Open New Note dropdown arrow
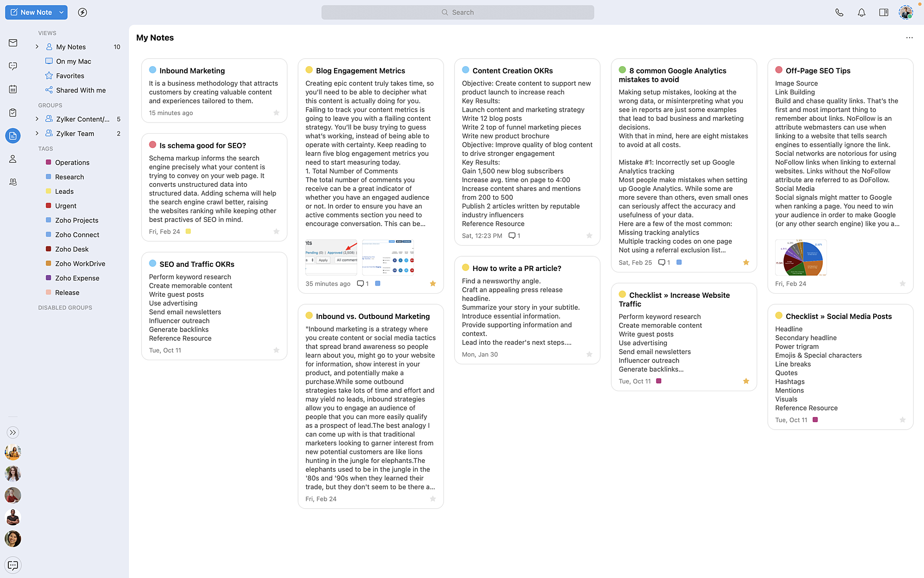 pos(61,12)
